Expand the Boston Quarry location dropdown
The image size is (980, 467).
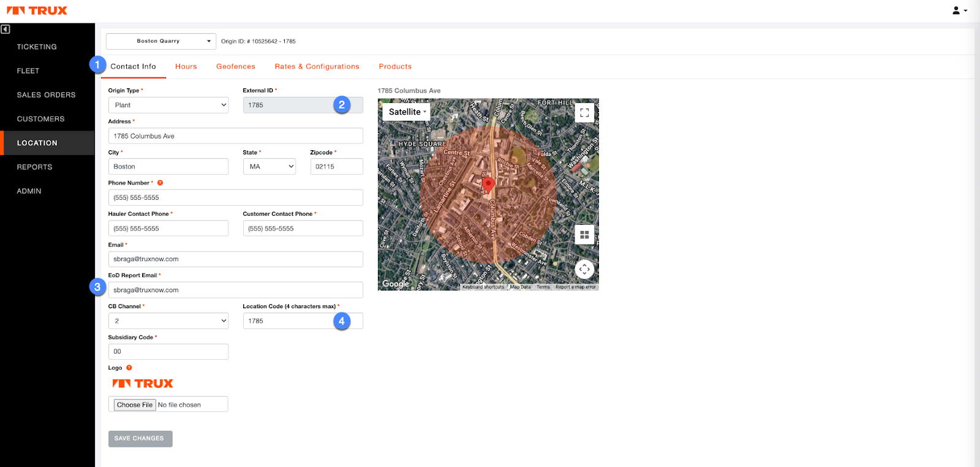pyautogui.click(x=160, y=41)
